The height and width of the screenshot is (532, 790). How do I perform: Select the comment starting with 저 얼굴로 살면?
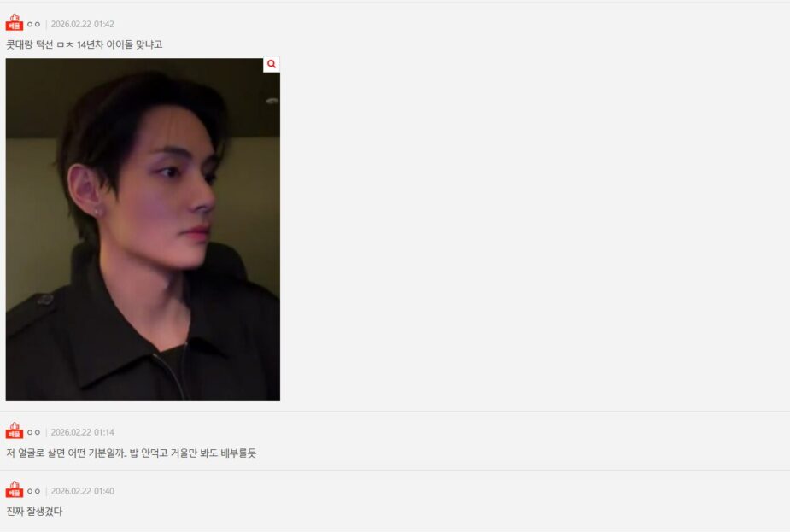pos(131,453)
